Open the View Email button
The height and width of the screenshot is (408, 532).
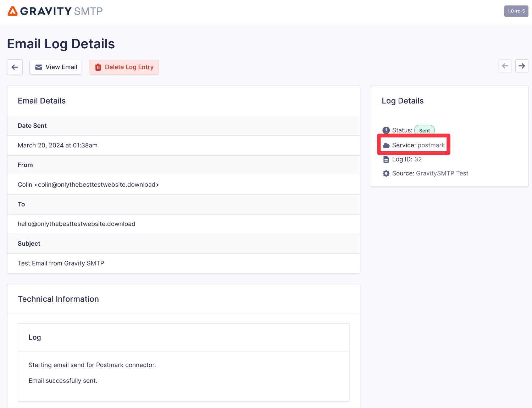coord(56,67)
